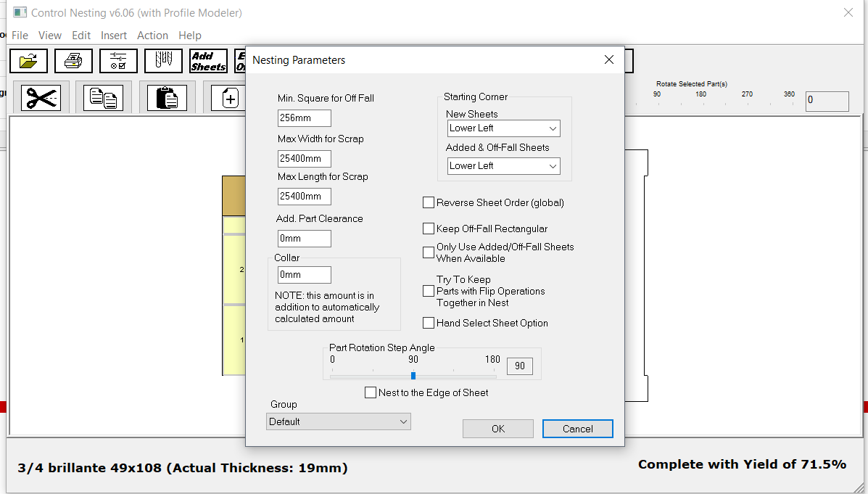Open file using the folder toolbar icon

click(x=28, y=60)
